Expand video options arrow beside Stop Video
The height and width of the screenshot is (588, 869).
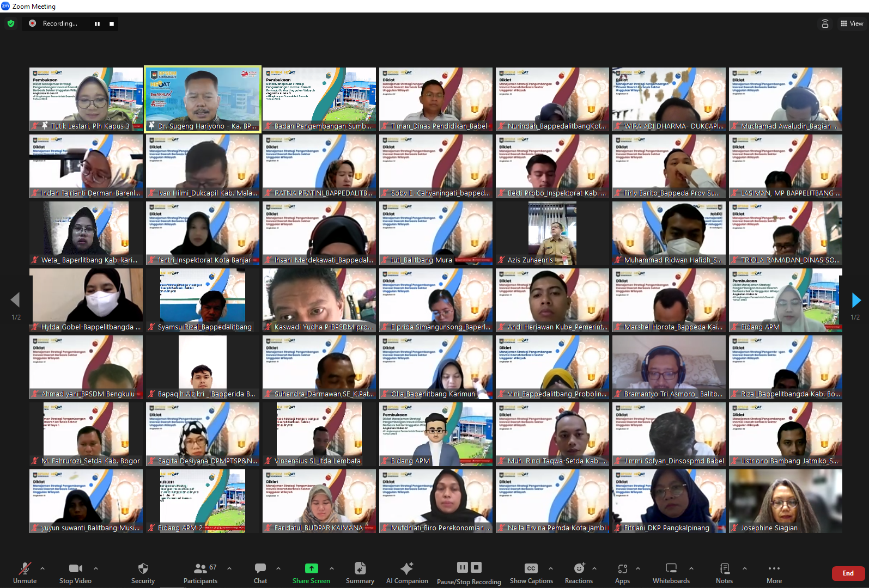point(96,568)
